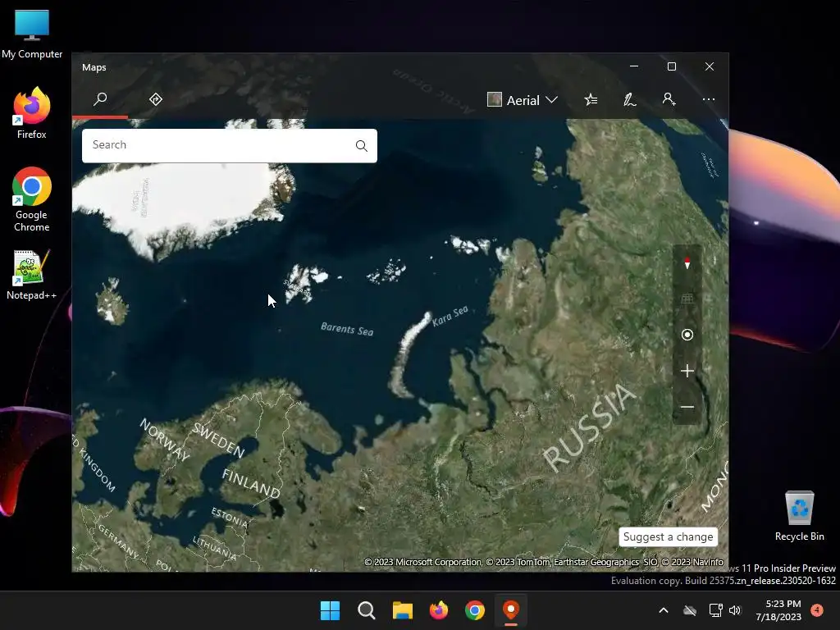This screenshot has width=840, height=630.
Task: Open the network status tray icon
Action: (x=715, y=610)
